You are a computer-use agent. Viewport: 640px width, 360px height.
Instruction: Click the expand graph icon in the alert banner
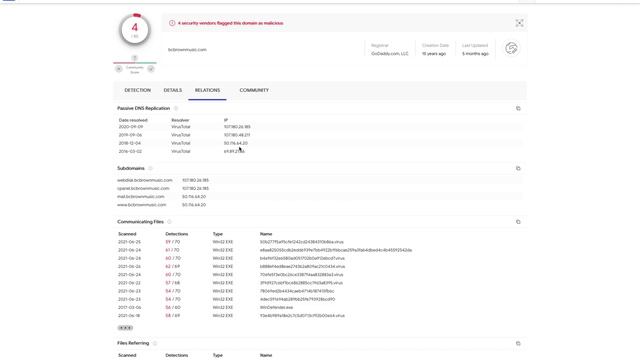(x=519, y=23)
